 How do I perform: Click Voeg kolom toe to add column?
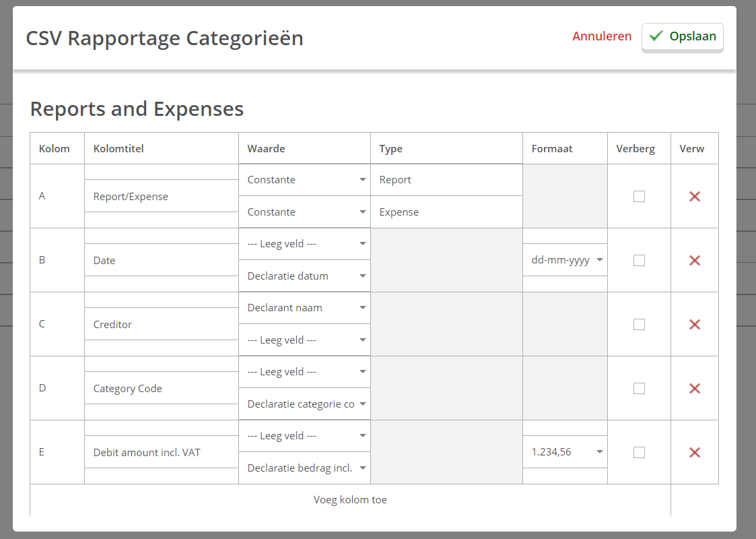pos(350,500)
